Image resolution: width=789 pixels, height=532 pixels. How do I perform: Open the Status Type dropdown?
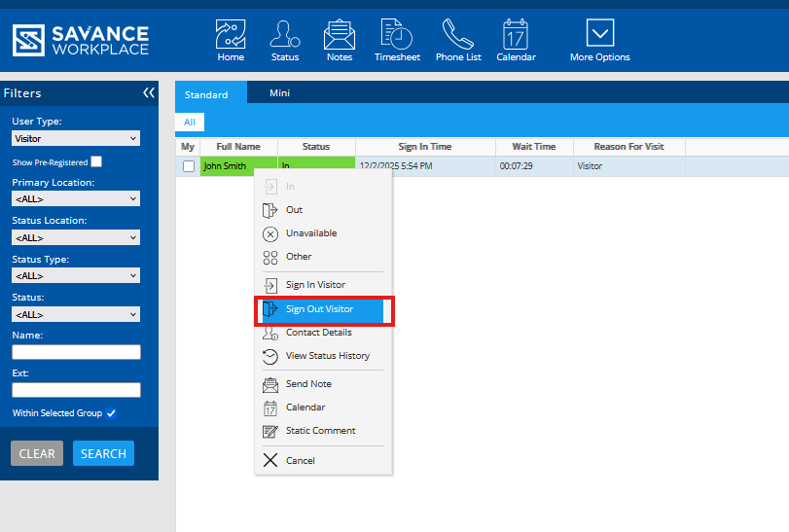click(76, 275)
